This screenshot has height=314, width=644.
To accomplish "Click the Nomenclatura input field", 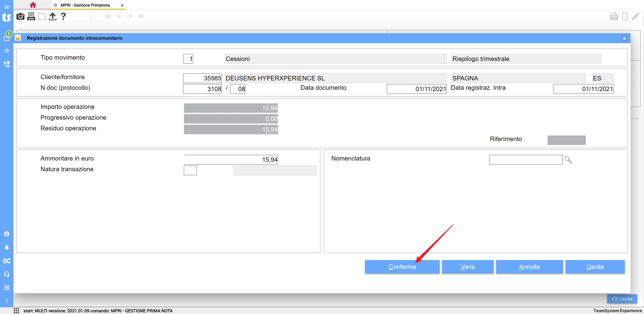I will [526, 160].
